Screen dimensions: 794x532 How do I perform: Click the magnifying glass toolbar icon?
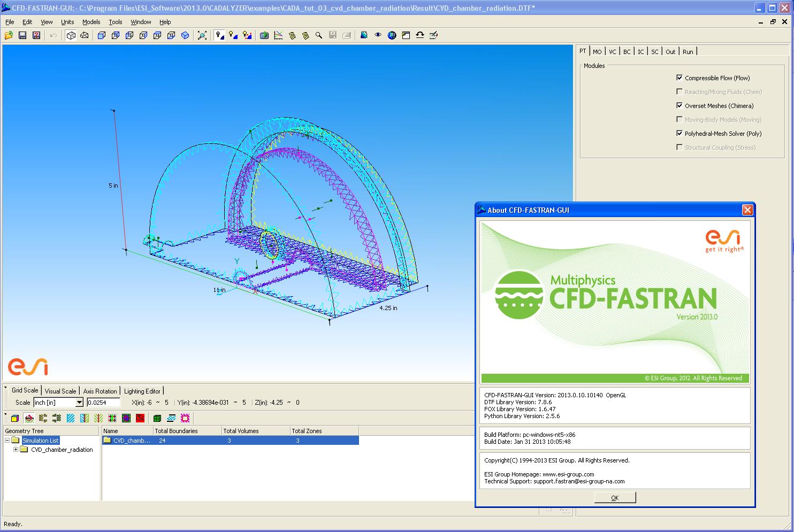(x=319, y=35)
